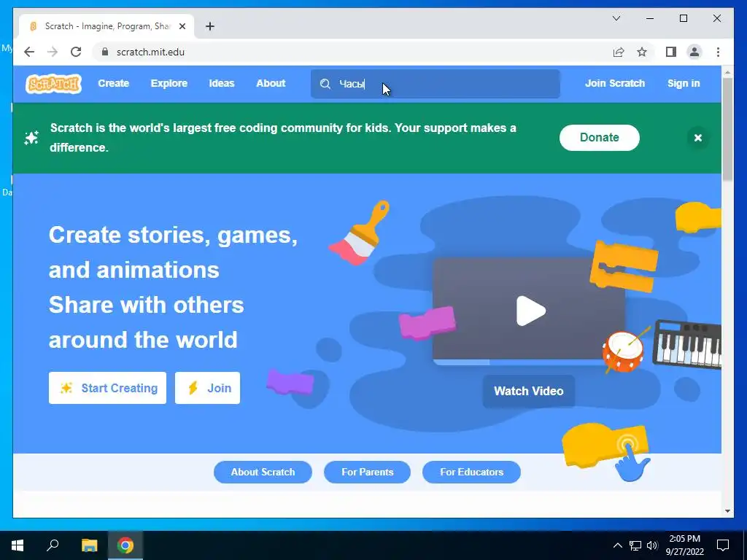Open the For Educators pill button
Viewport: 747px width, 560px height.
(471, 472)
